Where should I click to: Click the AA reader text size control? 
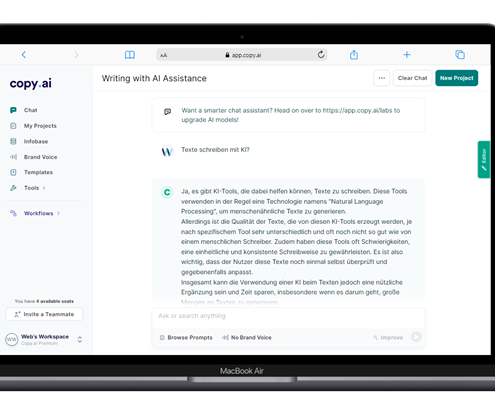(163, 55)
